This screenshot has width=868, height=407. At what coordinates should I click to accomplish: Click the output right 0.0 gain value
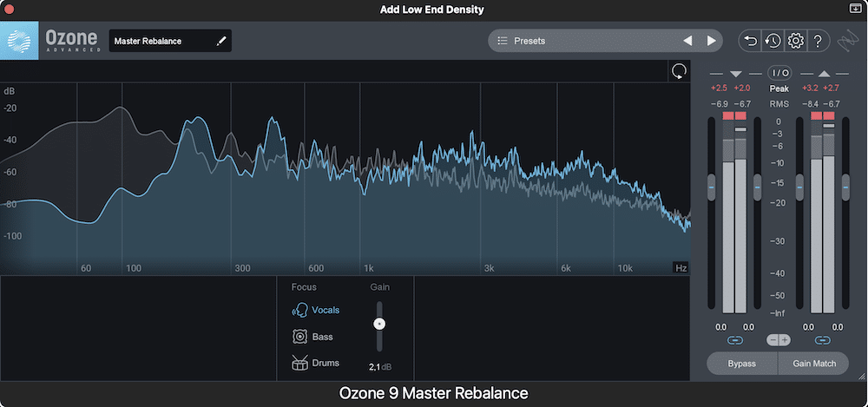[x=838, y=327]
